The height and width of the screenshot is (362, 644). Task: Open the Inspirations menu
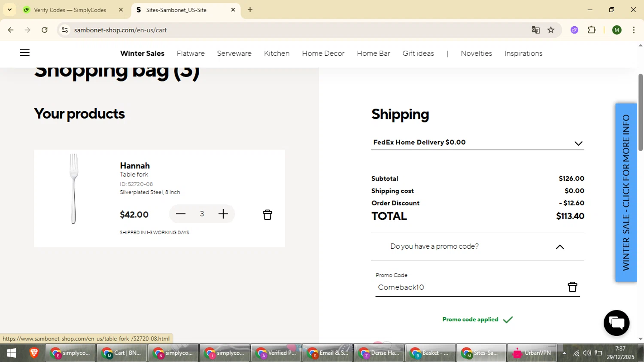tap(523, 53)
